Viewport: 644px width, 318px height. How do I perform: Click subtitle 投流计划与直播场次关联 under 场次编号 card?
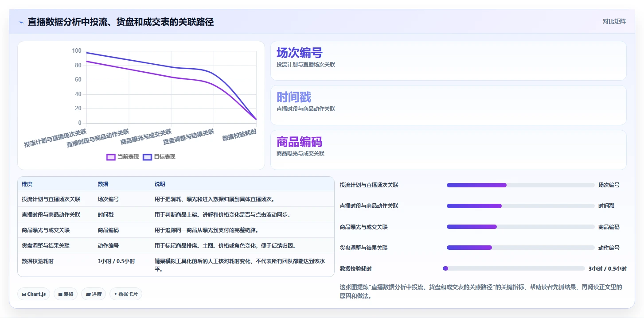tap(306, 65)
